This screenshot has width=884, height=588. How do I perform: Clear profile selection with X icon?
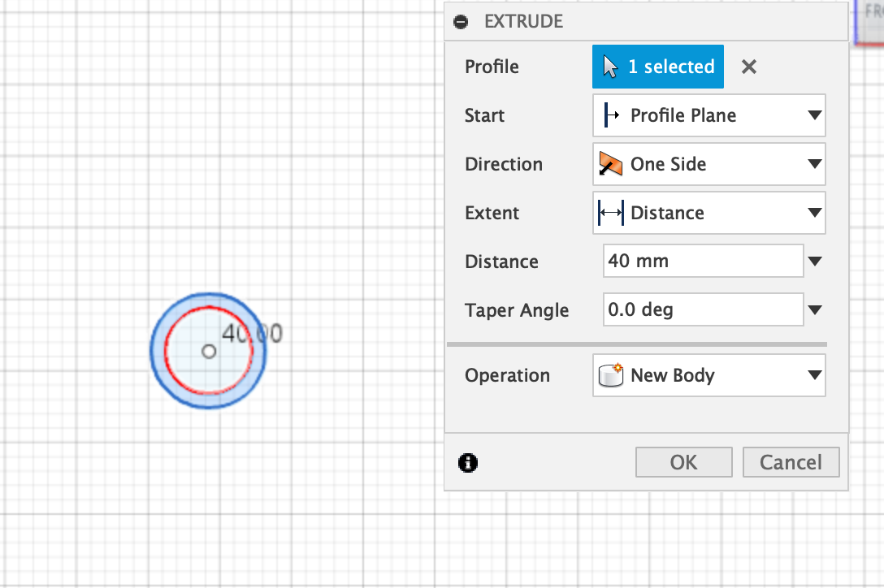pyautogui.click(x=749, y=67)
